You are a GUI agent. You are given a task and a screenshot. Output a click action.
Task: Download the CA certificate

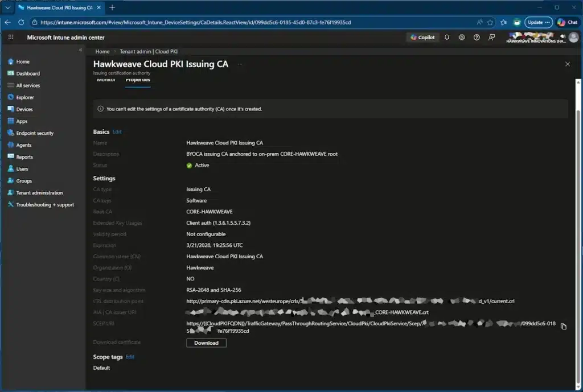pyautogui.click(x=206, y=343)
